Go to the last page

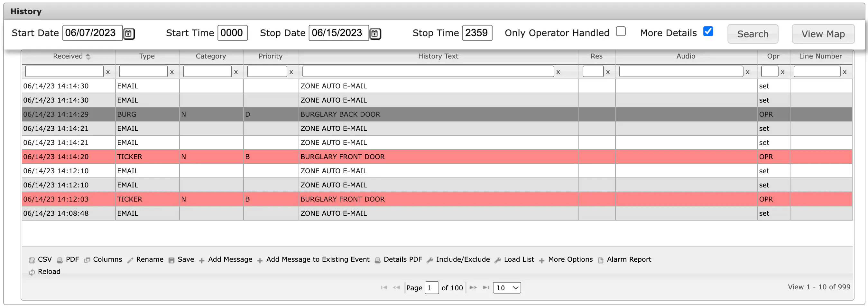coord(486,287)
